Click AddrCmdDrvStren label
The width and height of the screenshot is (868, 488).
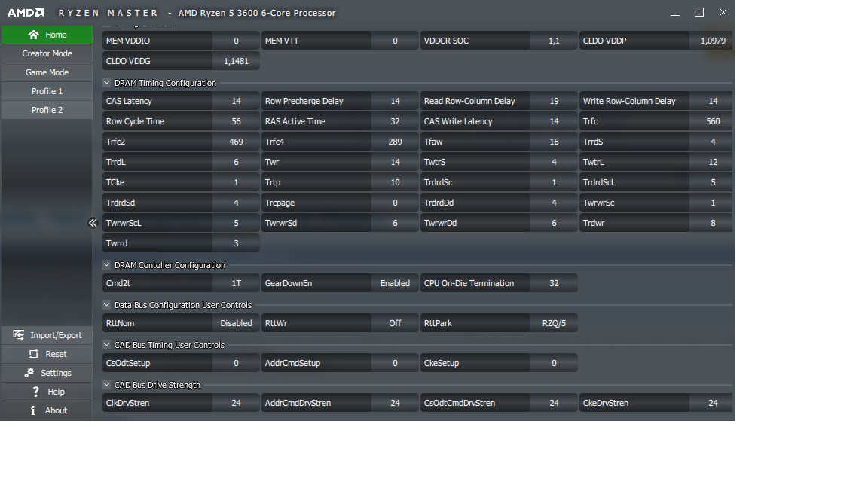click(298, 404)
